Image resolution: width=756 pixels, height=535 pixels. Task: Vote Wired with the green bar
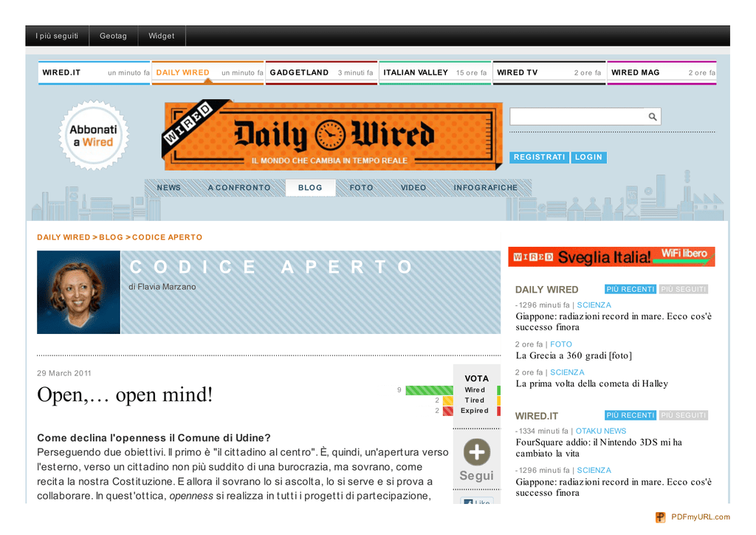pyautogui.click(x=429, y=390)
